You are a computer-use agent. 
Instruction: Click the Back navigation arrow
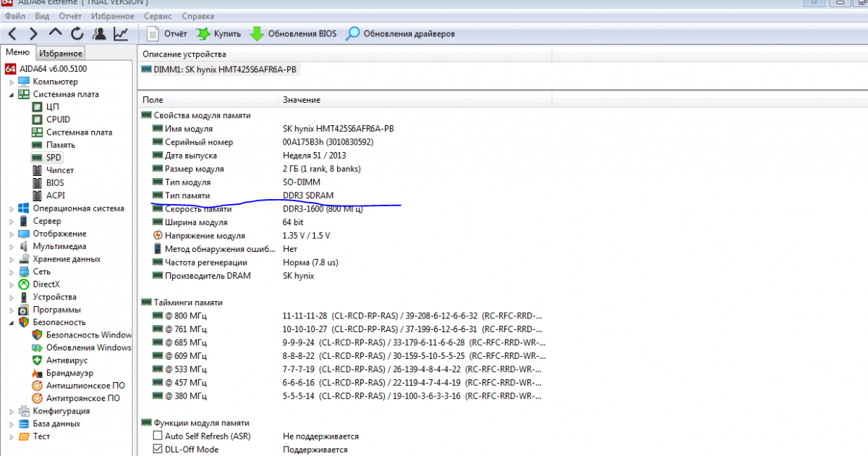(x=12, y=33)
